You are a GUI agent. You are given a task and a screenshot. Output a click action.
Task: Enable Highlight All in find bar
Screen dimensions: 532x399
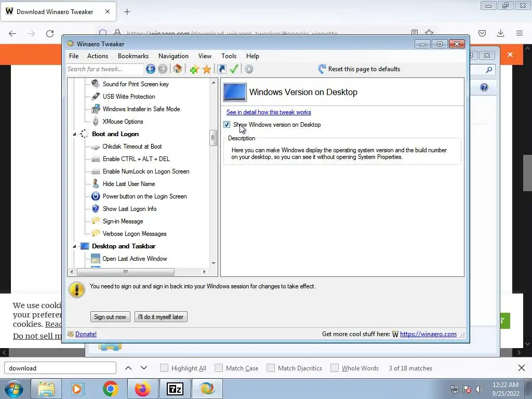pos(164,368)
